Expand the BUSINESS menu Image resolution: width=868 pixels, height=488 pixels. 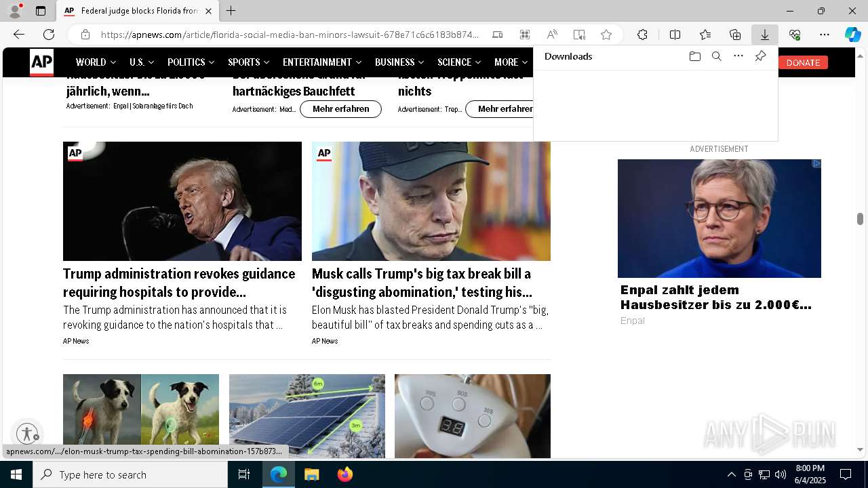click(399, 62)
